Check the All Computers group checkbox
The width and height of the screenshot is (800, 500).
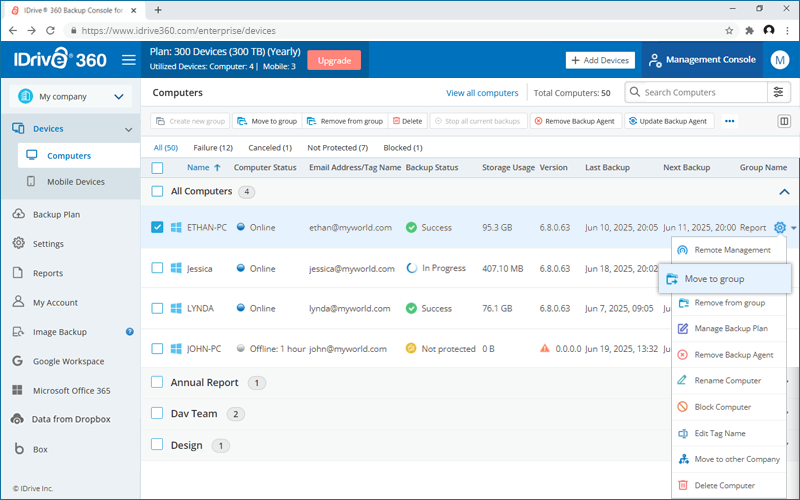coord(157,191)
